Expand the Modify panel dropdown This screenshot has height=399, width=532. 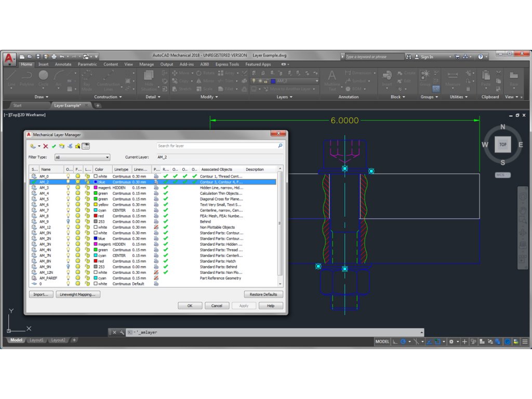pos(209,97)
